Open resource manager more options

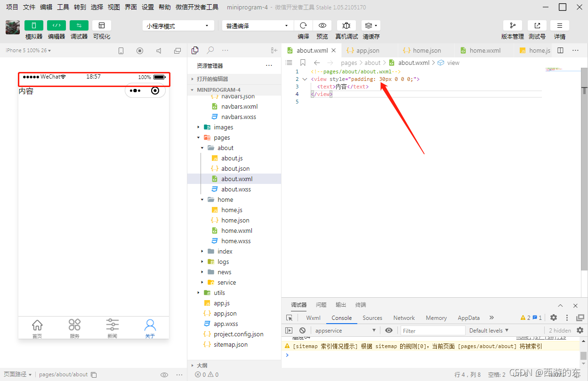point(269,65)
